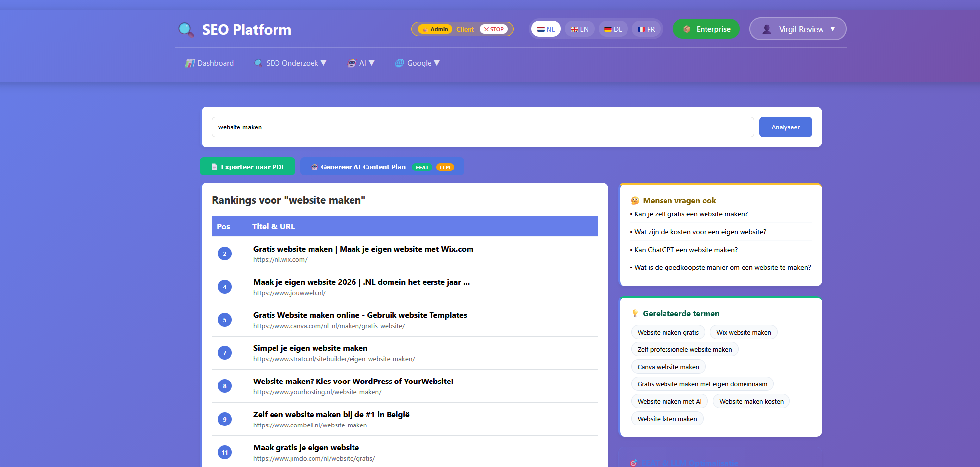Image resolution: width=980 pixels, height=467 pixels.
Task: Open Zelf een website maken België result
Action: 331,415
